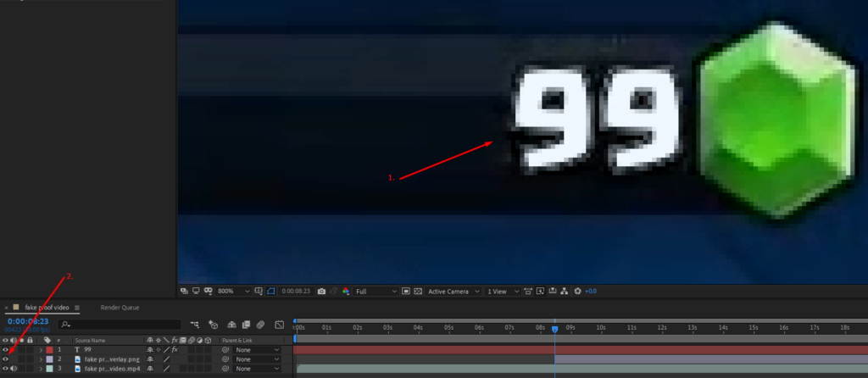Toggle Motion Blur enable icon
868x378 pixels.
(x=260, y=325)
